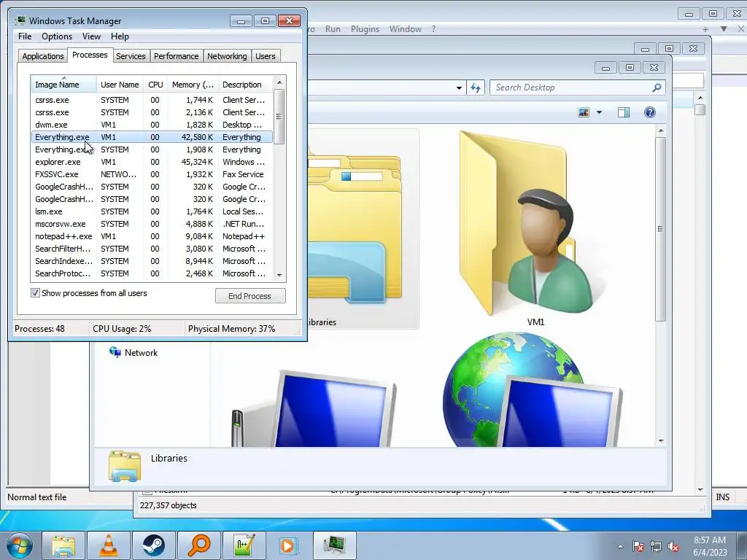Open Windows Explorer from the taskbar
The image size is (747, 560).
[63, 545]
